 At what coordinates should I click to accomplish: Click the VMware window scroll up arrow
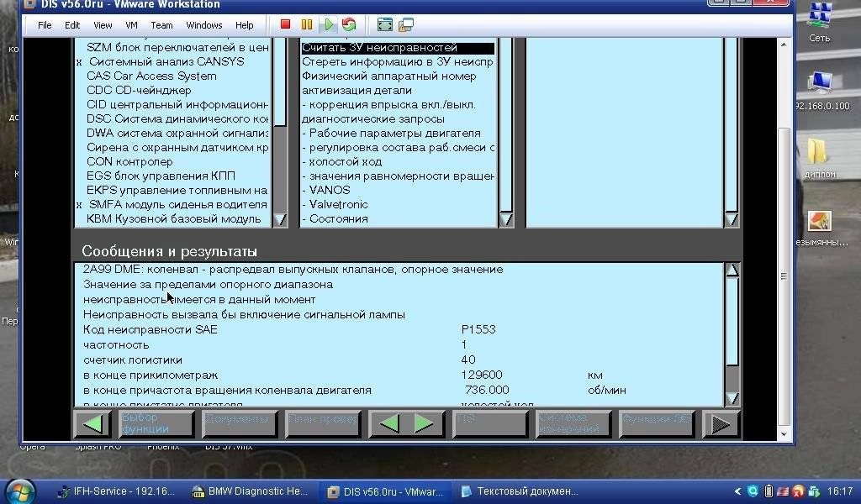(784, 45)
